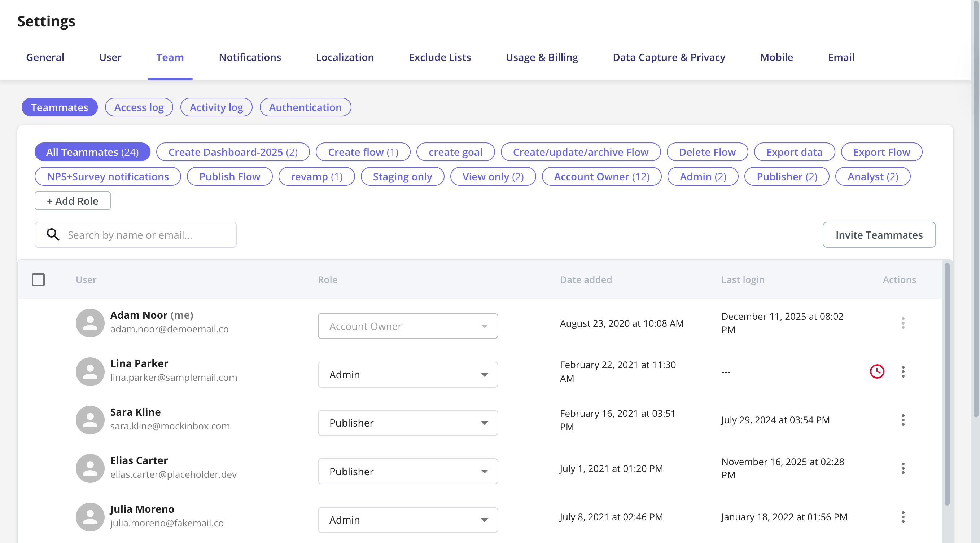Select the Admin (2) role filter
The image size is (980, 543).
coord(703,176)
